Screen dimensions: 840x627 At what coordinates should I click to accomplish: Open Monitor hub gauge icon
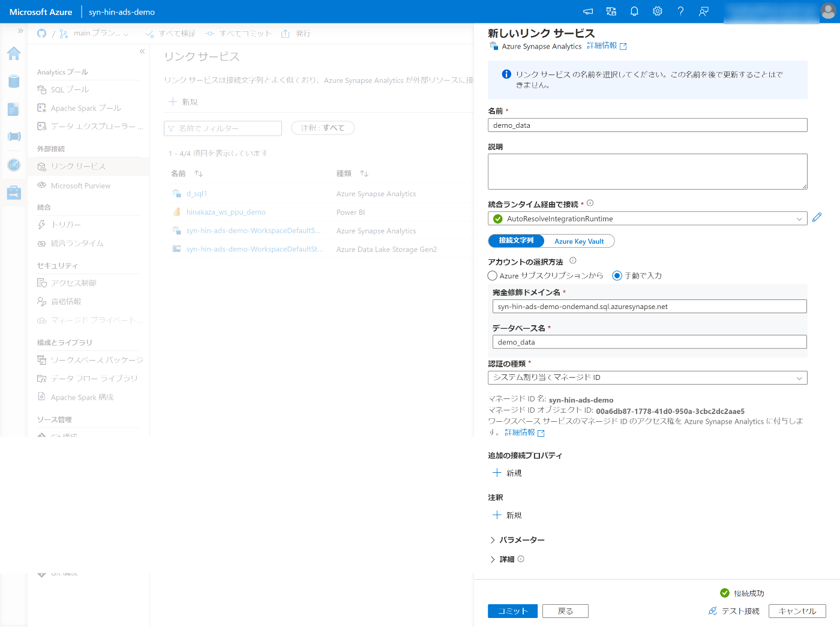(14, 164)
